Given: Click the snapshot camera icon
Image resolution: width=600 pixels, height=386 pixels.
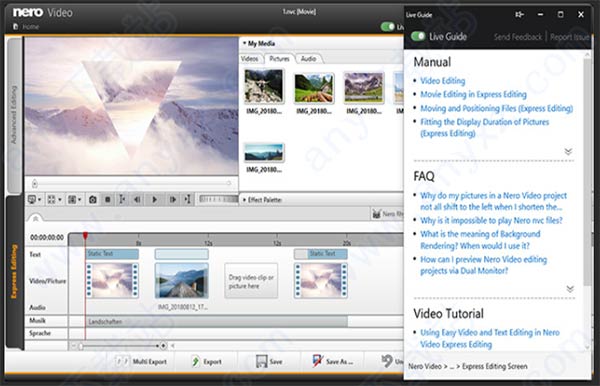Looking at the screenshot, I should point(93,199).
